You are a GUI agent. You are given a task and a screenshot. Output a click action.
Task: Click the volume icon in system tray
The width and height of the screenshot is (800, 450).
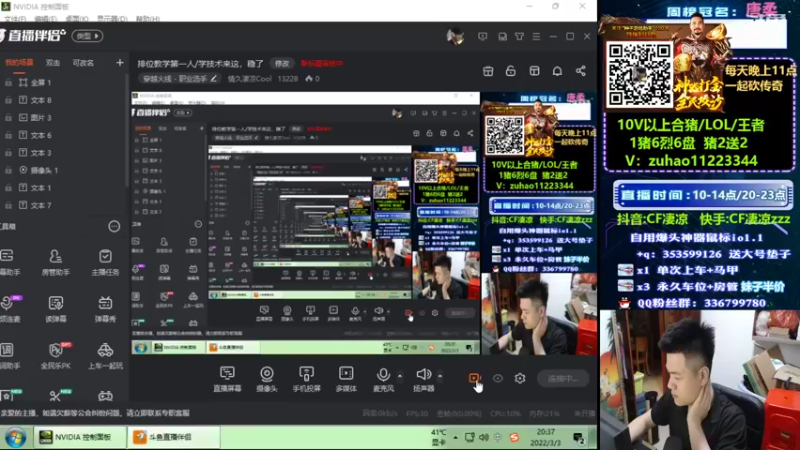(484, 437)
